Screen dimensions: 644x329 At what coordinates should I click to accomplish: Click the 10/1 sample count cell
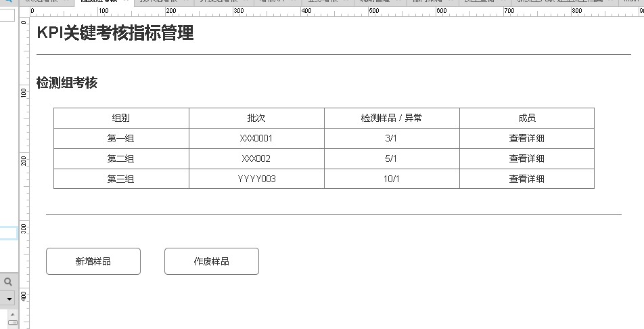pyautogui.click(x=392, y=179)
